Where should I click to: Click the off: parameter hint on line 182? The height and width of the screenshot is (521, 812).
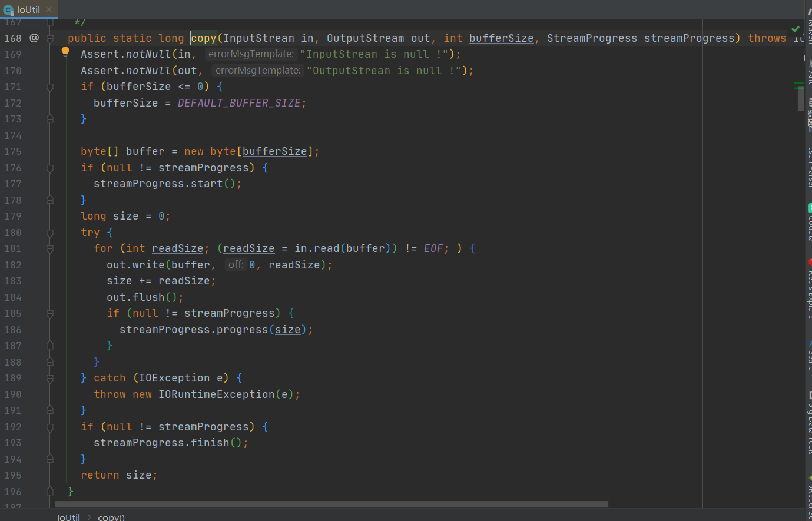(x=236, y=265)
